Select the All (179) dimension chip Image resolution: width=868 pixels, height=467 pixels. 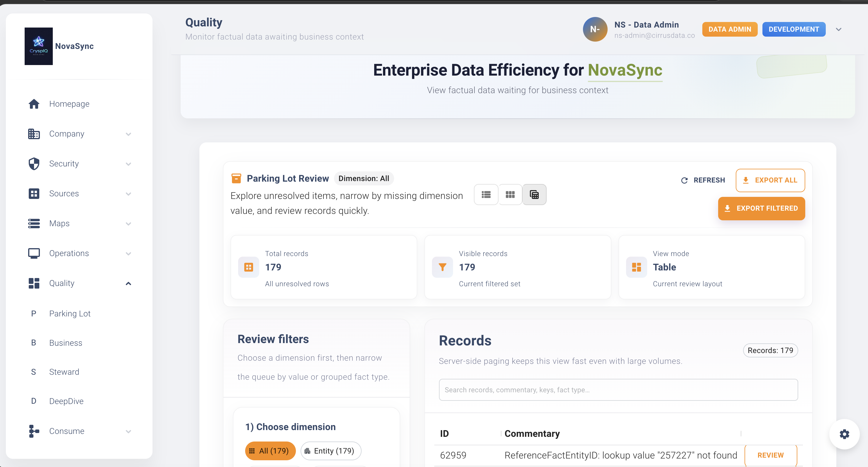(270, 451)
